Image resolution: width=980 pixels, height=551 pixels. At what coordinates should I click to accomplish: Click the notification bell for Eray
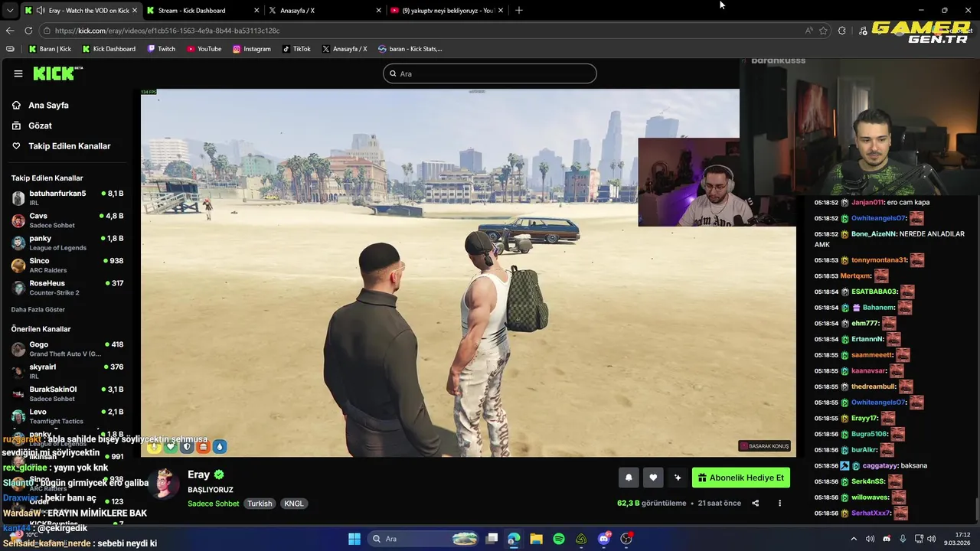click(629, 478)
